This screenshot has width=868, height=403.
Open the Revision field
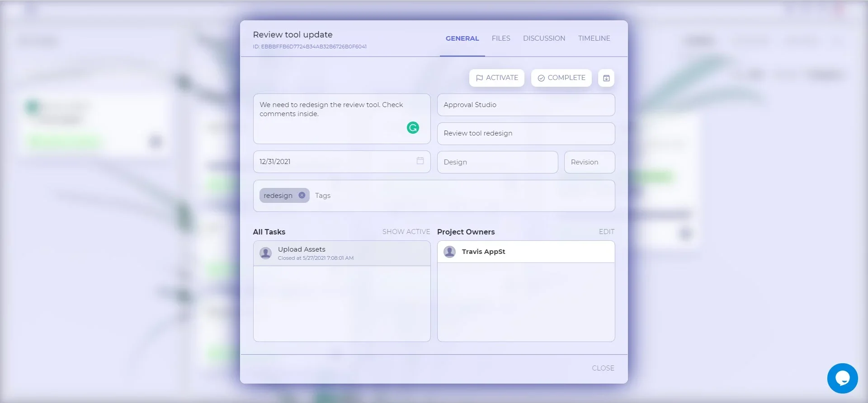click(x=590, y=162)
